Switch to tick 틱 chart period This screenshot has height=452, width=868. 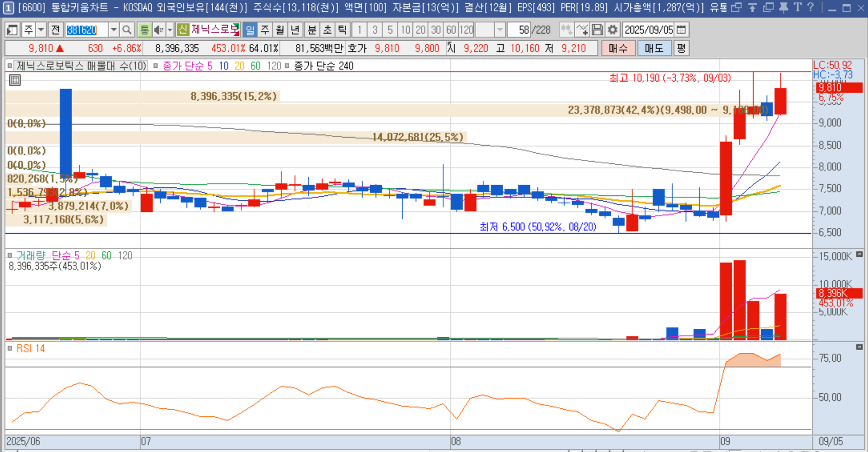point(342,30)
